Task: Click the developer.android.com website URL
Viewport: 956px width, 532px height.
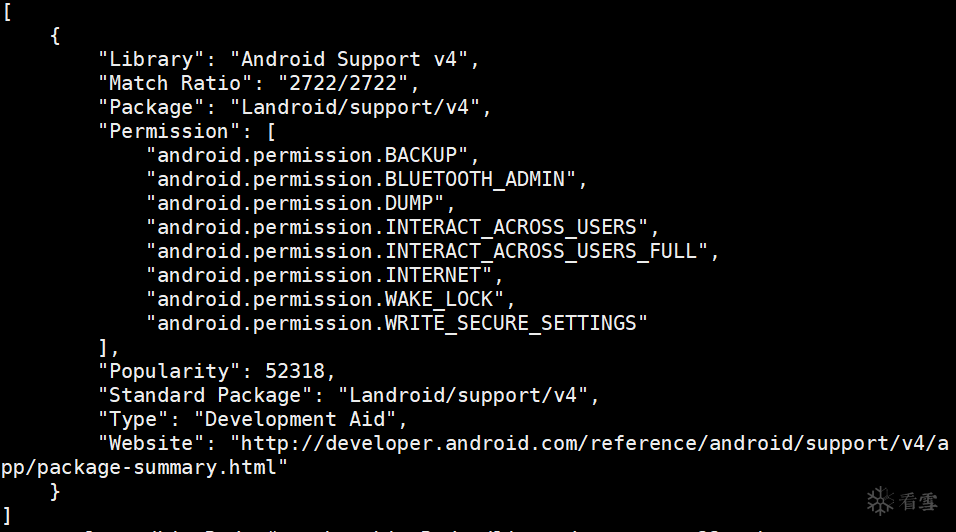Action: pos(589,444)
